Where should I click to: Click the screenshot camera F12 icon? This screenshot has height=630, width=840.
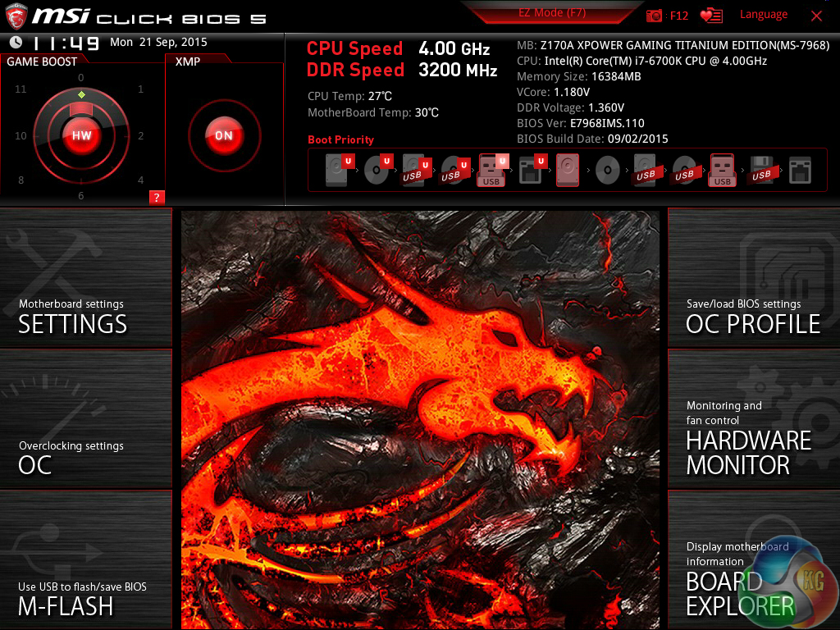(654, 16)
